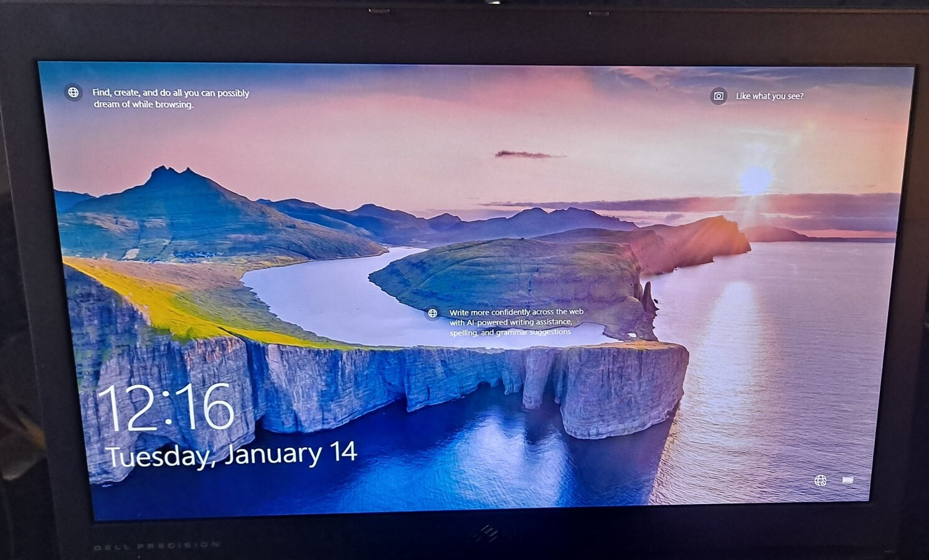Open 'Write more confidently across the web' tip
The height and width of the screenshot is (560, 929).
(x=516, y=322)
